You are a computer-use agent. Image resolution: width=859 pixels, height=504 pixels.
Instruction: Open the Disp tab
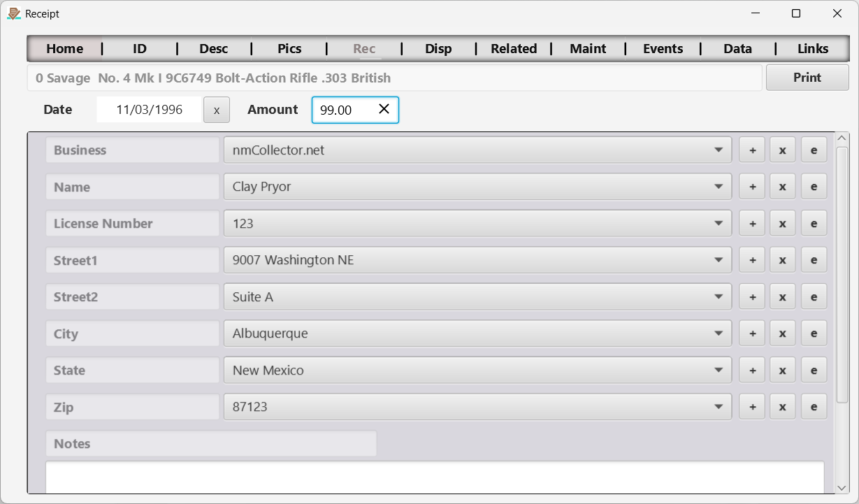pyautogui.click(x=438, y=48)
